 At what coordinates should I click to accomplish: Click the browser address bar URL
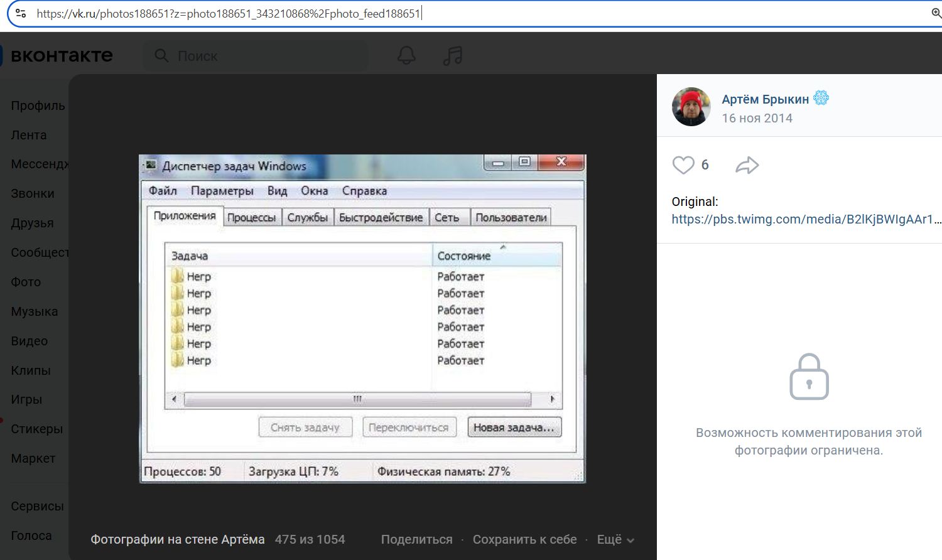(228, 13)
